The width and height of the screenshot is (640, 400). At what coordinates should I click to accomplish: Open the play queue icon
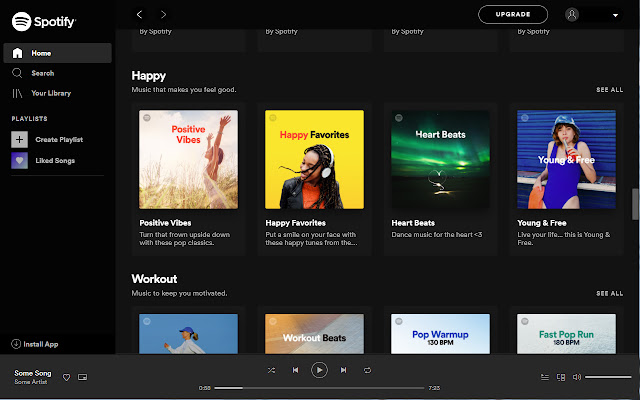pos(545,377)
